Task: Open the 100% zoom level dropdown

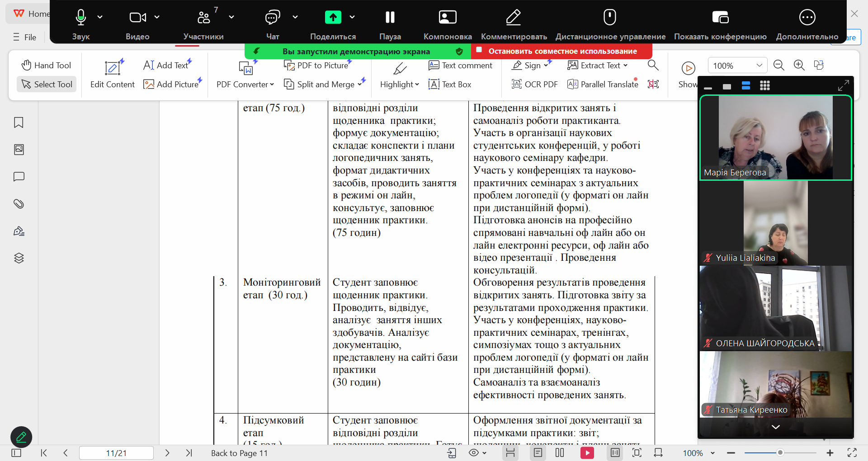Action: tap(737, 66)
